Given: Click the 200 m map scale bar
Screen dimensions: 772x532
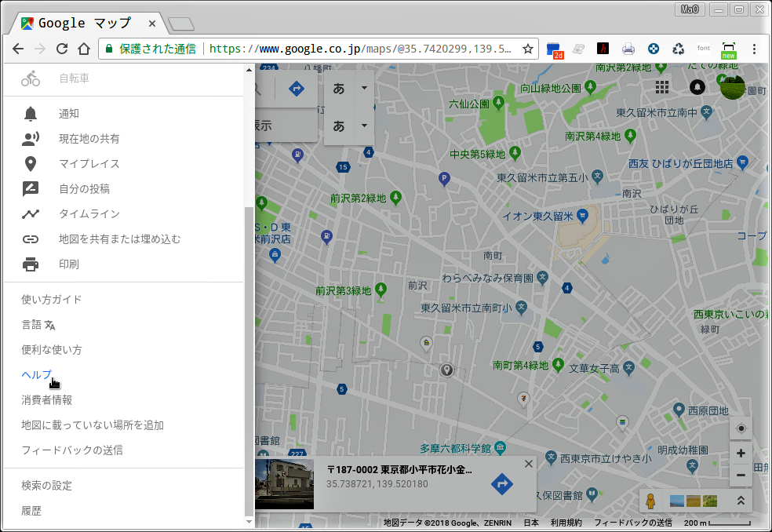Looking at the screenshot, I should coord(717,523).
